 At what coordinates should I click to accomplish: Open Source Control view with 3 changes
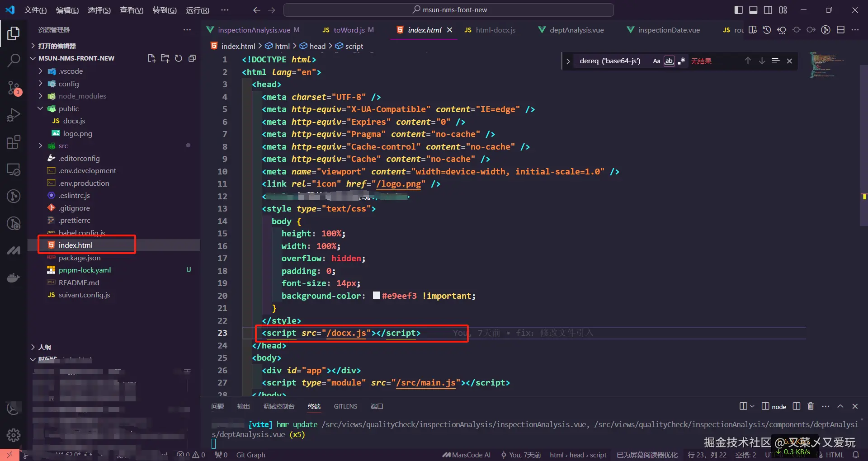click(14, 88)
